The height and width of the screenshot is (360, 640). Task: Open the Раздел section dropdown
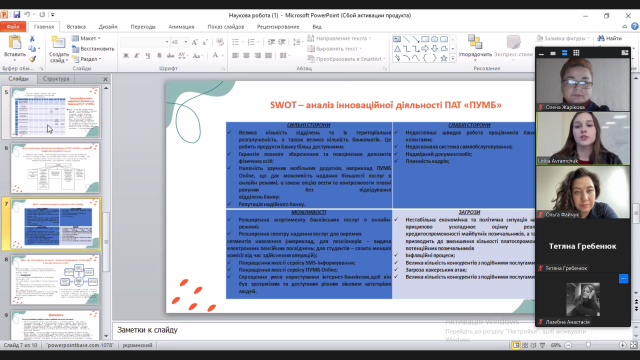click(x=87, y=59)
